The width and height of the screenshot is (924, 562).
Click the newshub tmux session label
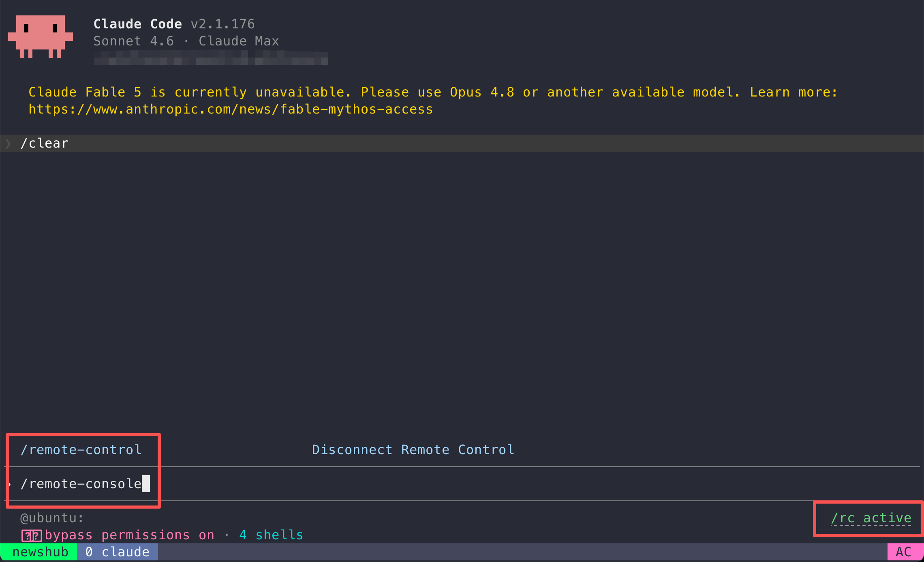(39, 552)
